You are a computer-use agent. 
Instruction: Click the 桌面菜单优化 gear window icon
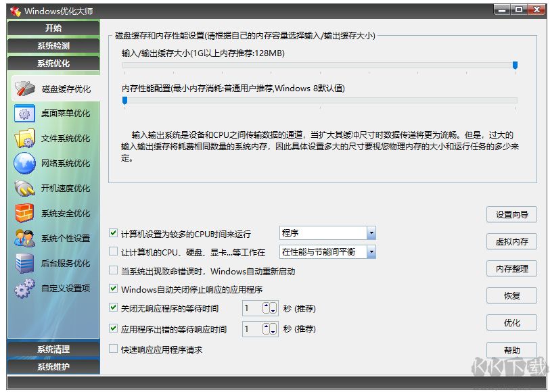point(24,114)
